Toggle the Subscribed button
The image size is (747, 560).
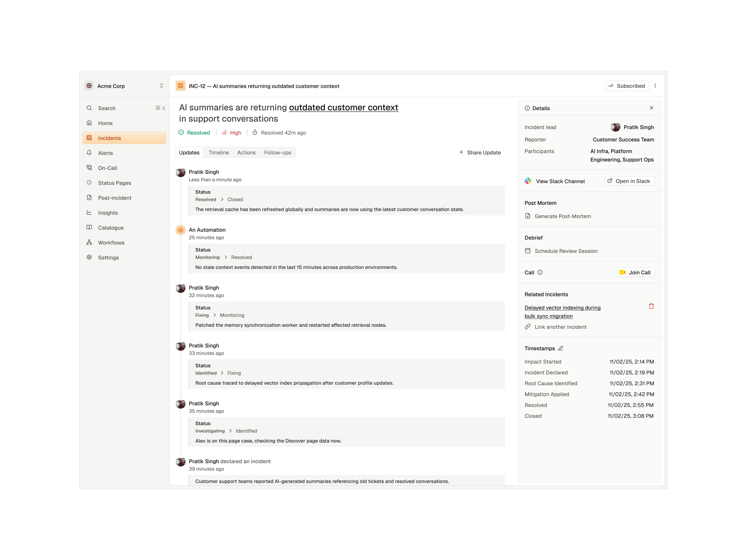(x=627, y=86)
